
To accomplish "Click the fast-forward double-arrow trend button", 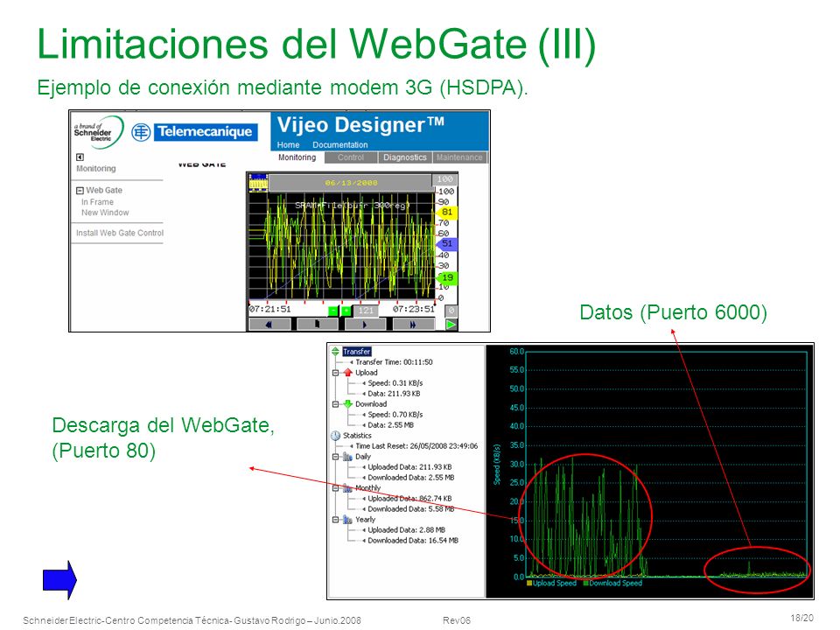I will (x=413, y=324).
